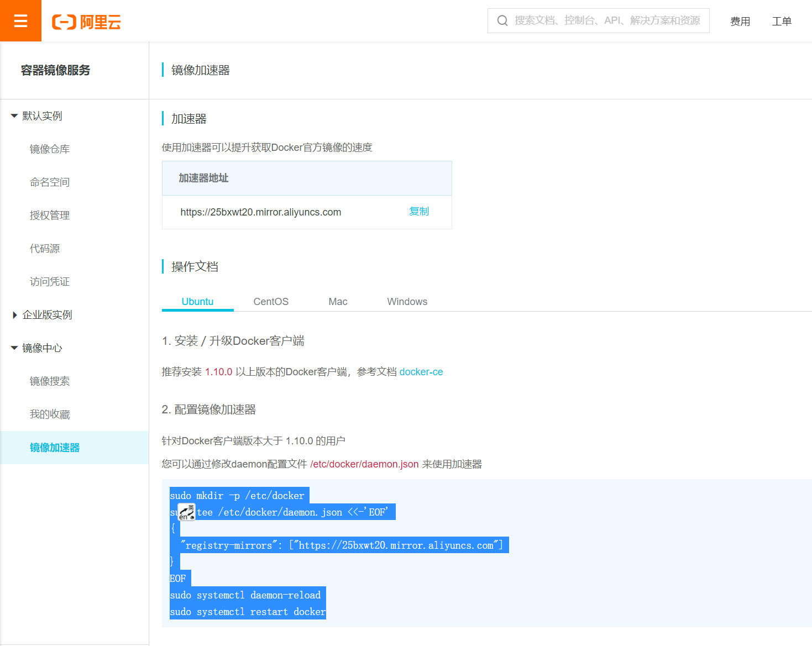Open 费用 in top bar
This screenshot has height=646, width=812.
pos(740,22)
